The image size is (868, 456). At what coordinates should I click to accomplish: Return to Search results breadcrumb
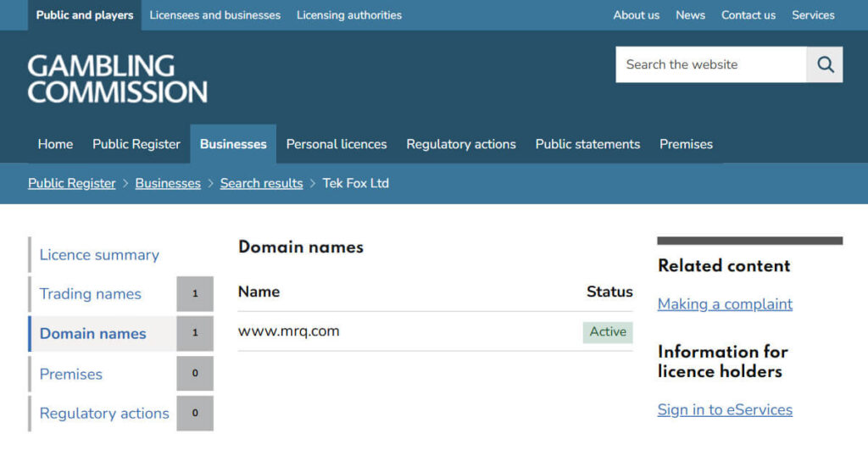(261, 183)
